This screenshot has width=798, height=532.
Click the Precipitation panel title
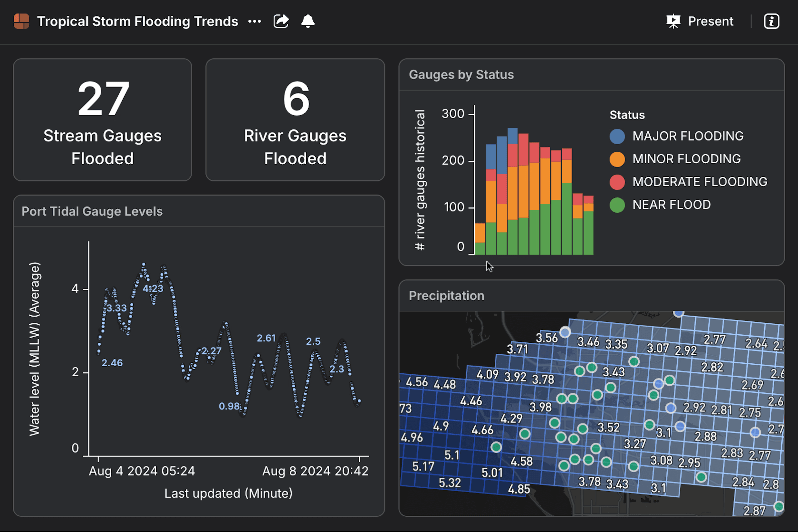click(x=447, y=296)
